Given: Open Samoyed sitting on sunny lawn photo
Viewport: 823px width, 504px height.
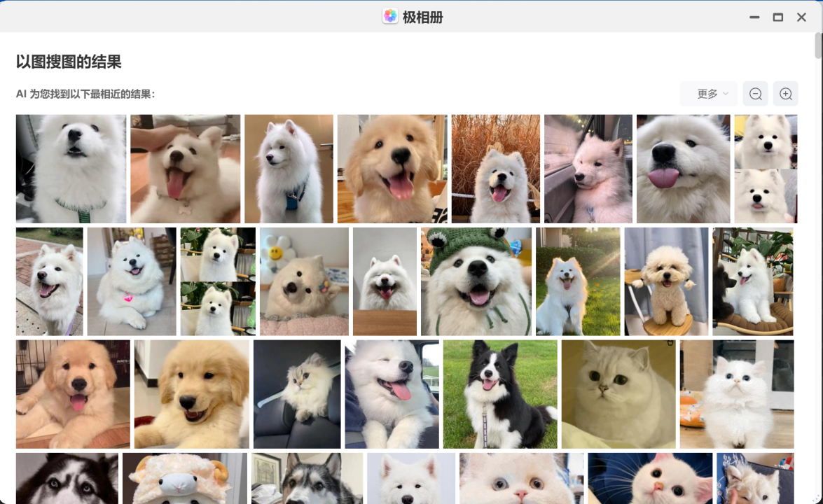Looking at the screenshot, I should click(578, 281).
